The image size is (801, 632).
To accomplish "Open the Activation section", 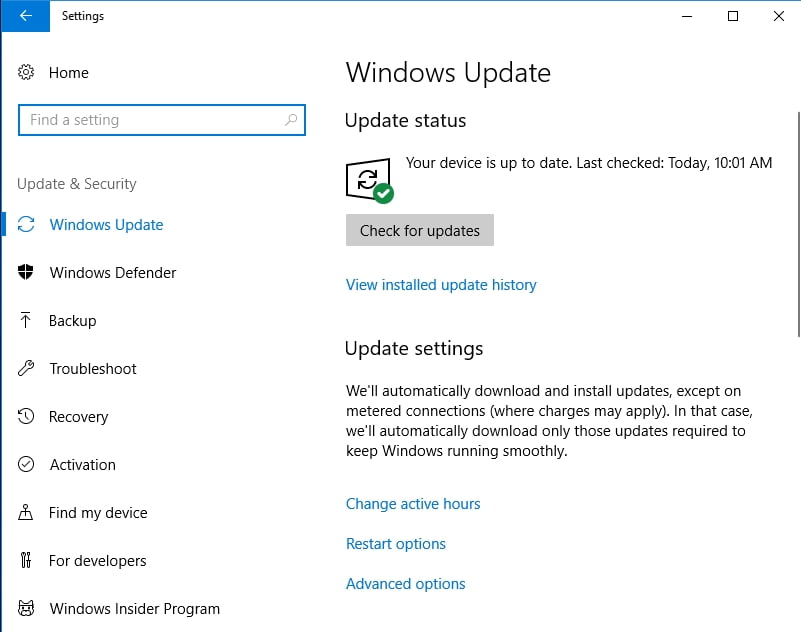I will tap(83, 465).
